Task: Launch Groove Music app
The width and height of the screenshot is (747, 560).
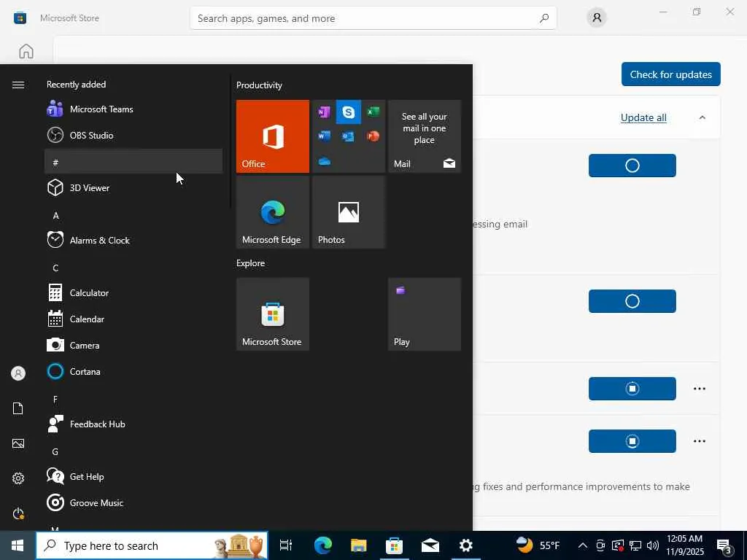Action: coord(133,502)
